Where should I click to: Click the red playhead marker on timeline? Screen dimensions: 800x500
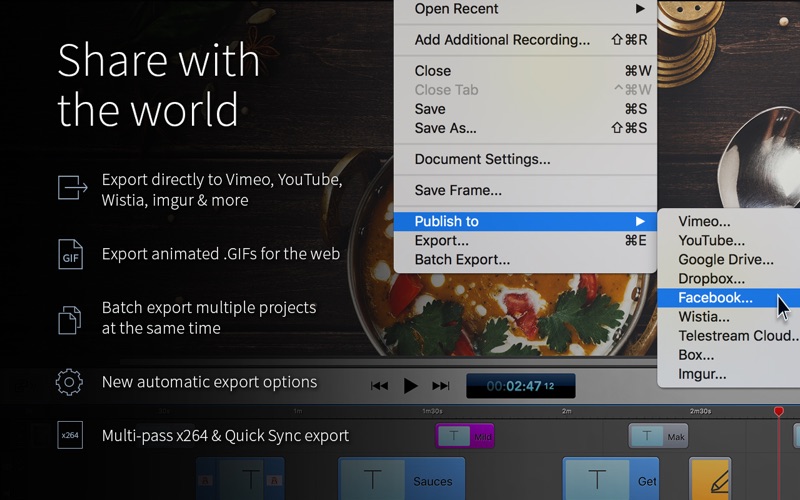point(779,412)
